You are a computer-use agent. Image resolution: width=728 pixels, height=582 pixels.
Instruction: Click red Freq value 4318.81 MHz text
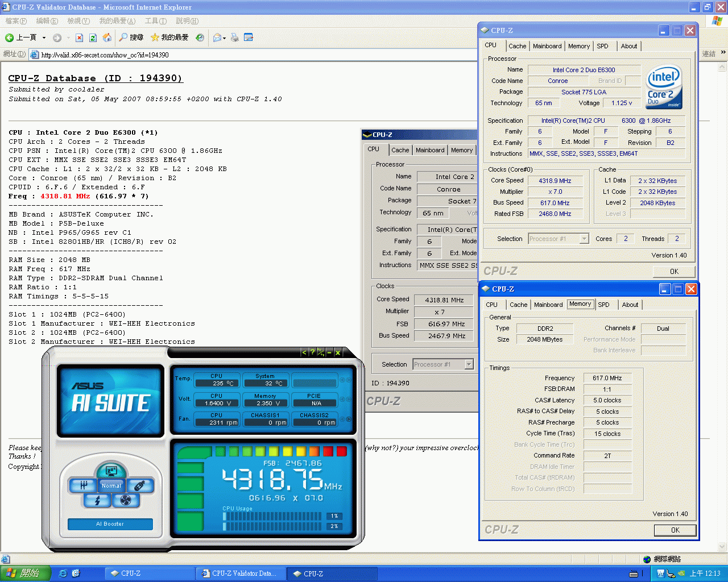tap(65, 196)
